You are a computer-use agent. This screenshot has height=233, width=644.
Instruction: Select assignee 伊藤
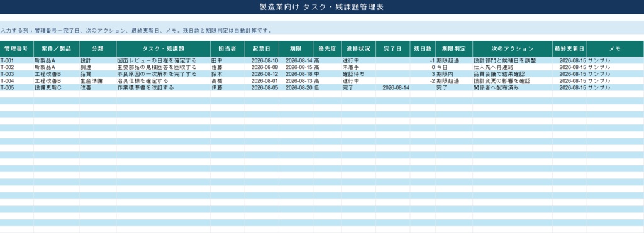click(228, 87)
